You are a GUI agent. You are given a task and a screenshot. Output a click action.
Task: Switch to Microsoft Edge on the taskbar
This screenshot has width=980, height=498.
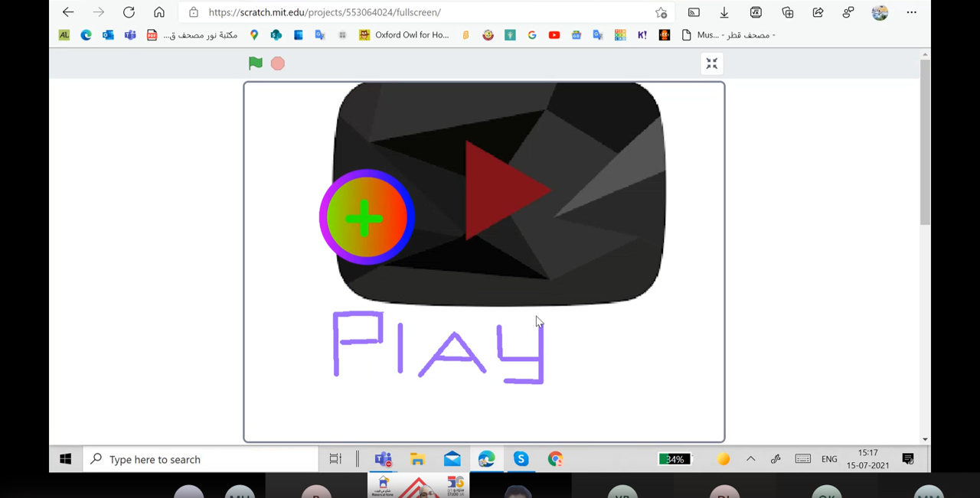tap(487, 459)
